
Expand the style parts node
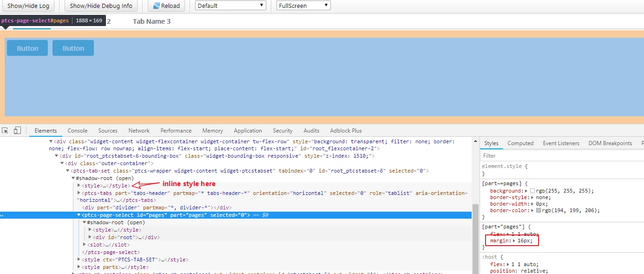pos(79,267)
